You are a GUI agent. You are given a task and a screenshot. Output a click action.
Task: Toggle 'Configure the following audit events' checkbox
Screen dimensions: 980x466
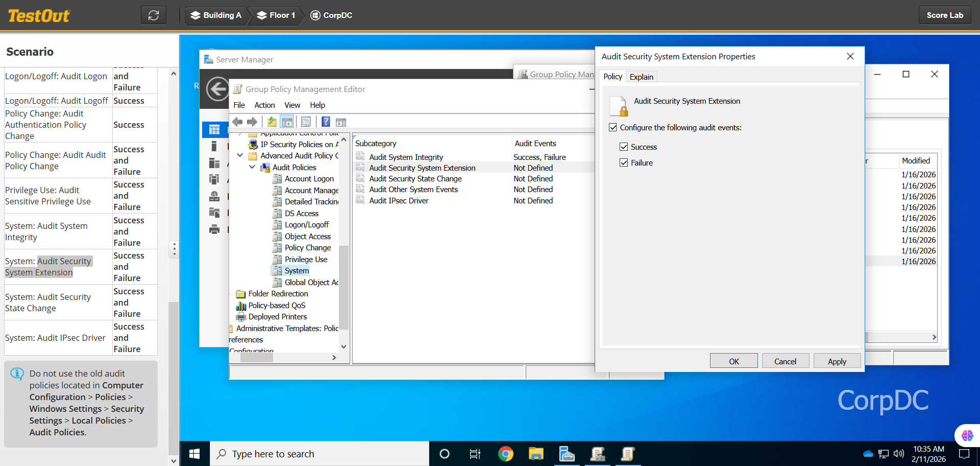point(613,128)
